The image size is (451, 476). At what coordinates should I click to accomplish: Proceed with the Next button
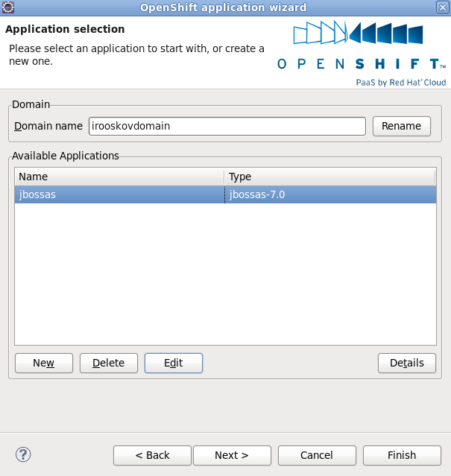232,455
